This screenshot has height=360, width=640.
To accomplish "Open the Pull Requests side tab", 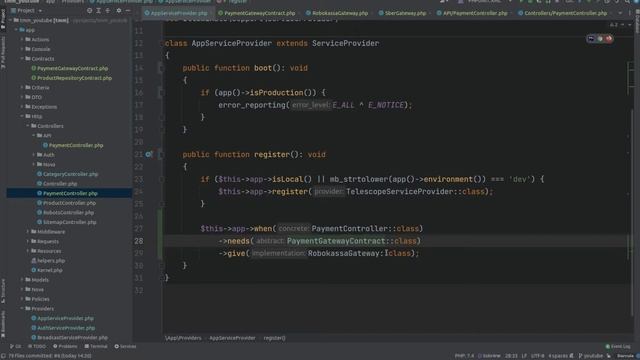I will (3, 52).
